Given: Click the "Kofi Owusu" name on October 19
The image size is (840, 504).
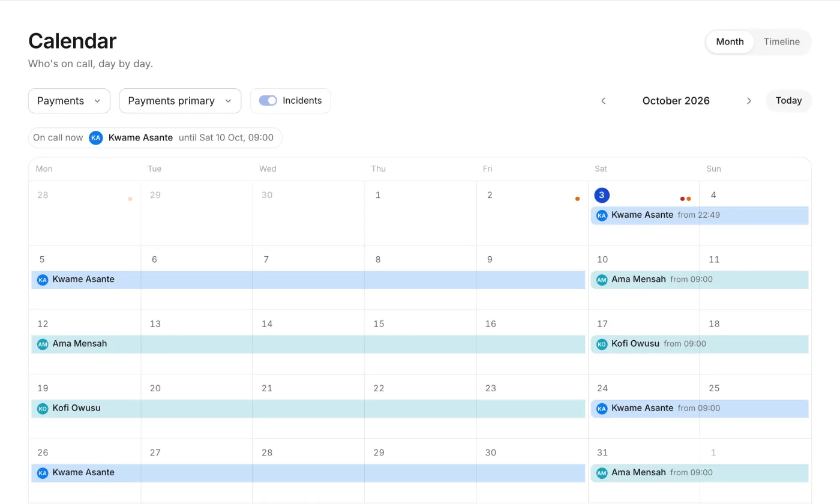Looking at the screenshot, I should [x=76, y=408].
